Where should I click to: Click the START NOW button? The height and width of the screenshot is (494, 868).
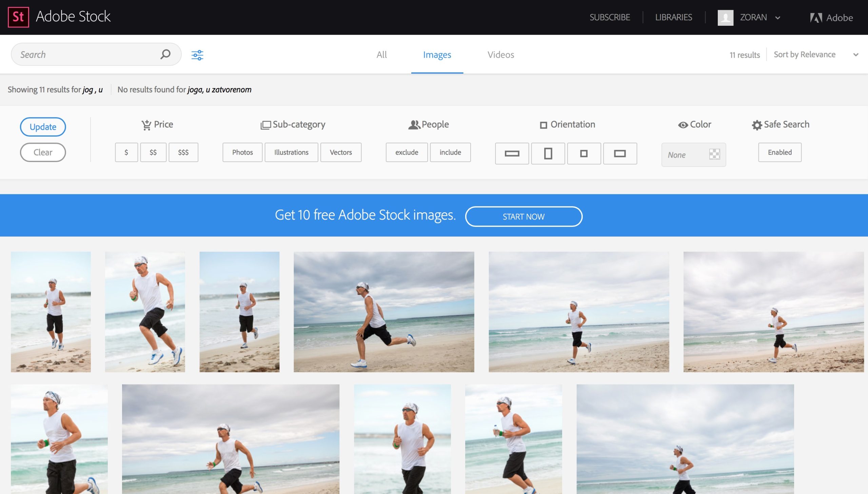click(524, 216)
